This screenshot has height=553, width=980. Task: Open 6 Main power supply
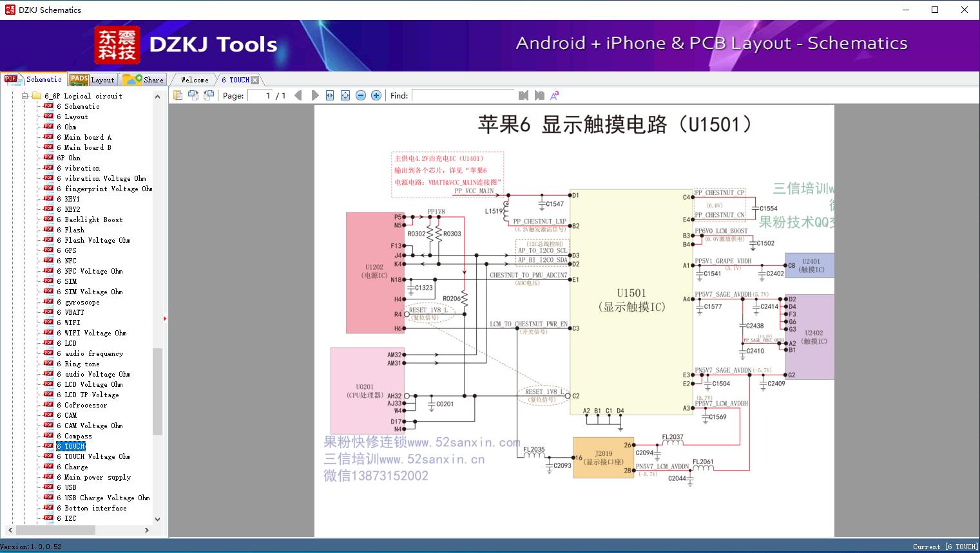pos(93,477)
